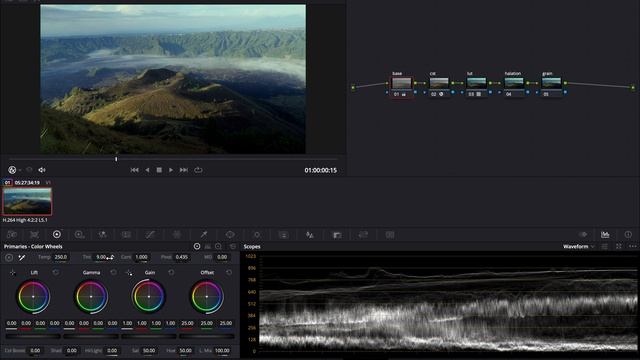Click the Offset color wheel center
The height and width of the screenshot is (360, 640).
coord(207,296)
